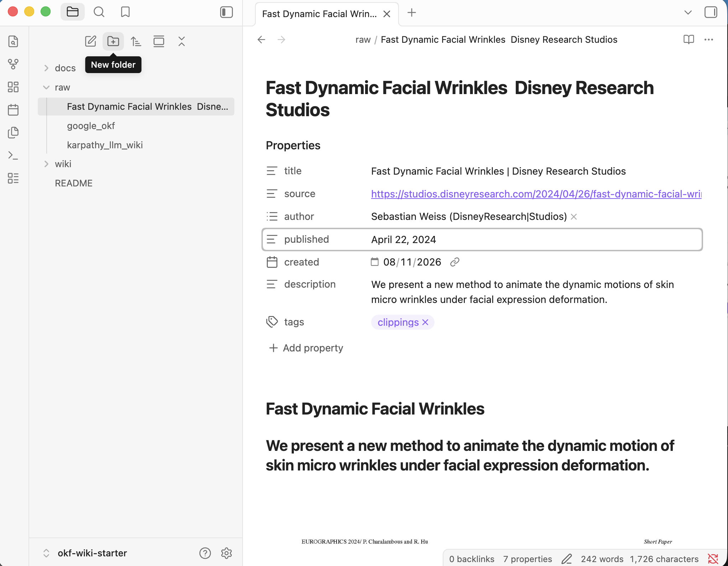The width and height of the screenshot is (728, 566).
Task: Click the sync status icon
Action: [713, 559]
